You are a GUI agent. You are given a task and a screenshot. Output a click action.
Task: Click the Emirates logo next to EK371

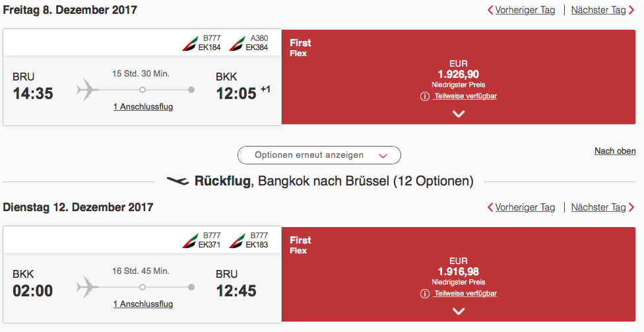[x=190, y=241]
